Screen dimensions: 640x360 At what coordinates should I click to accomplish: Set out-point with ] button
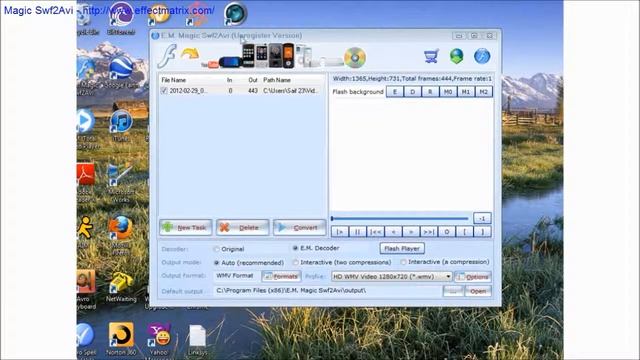(482, 232)
